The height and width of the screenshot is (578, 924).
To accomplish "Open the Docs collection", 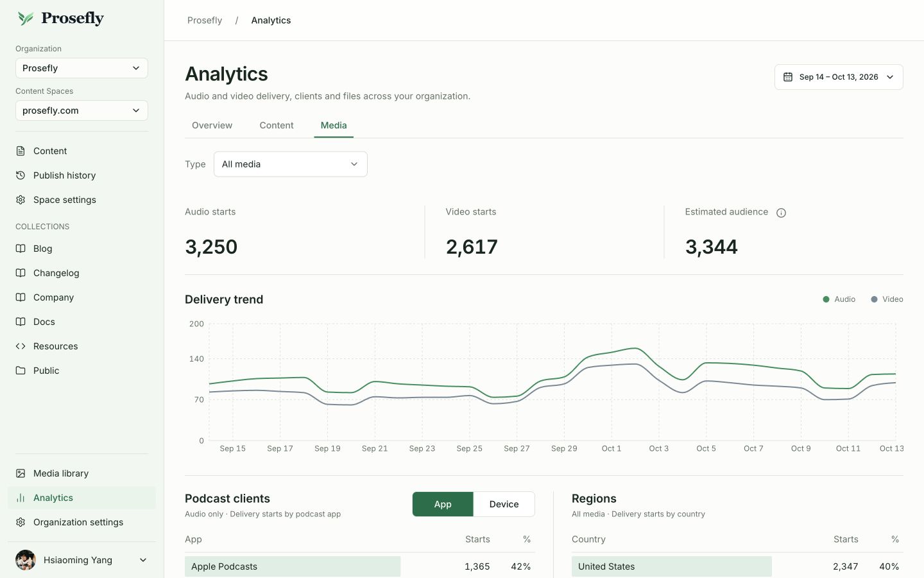I will point(81,322).
